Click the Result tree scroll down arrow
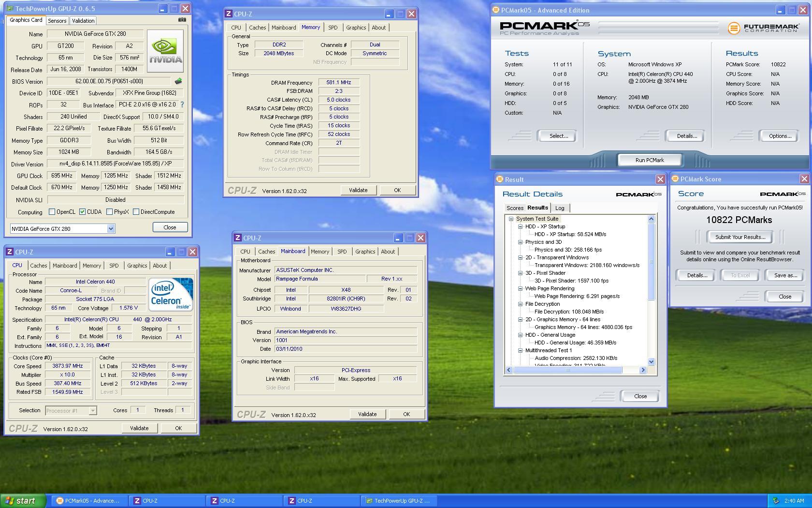 tap(651, 361)
